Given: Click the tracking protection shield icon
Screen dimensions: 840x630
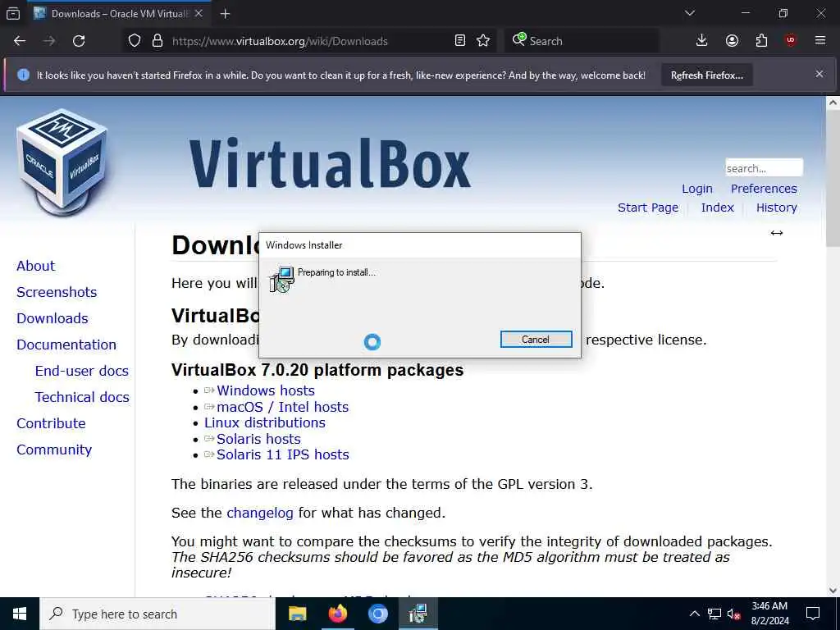Looking at the screenshot, I should [x=135, y=41].
